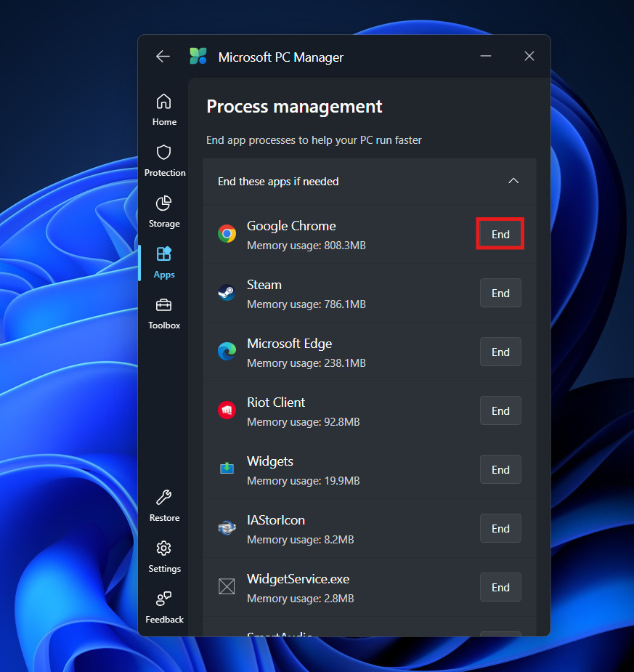Open the Feedback option
634x672 pixels.
[x=164, y=607]
